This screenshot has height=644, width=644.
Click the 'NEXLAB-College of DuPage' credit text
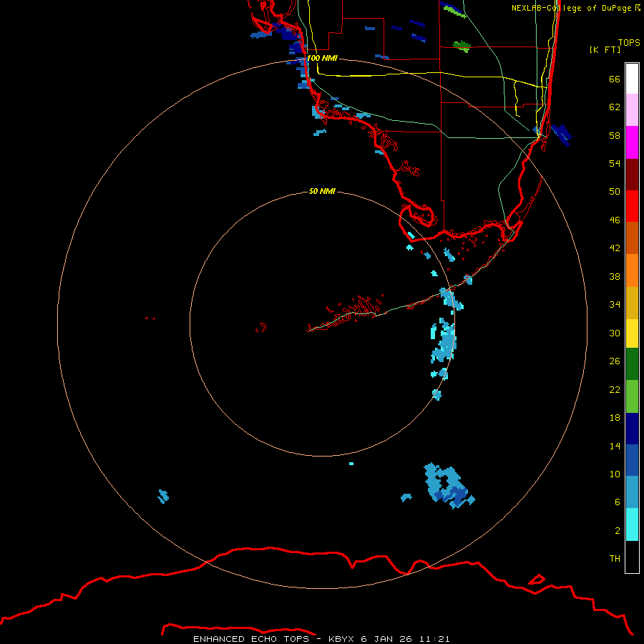571,8
